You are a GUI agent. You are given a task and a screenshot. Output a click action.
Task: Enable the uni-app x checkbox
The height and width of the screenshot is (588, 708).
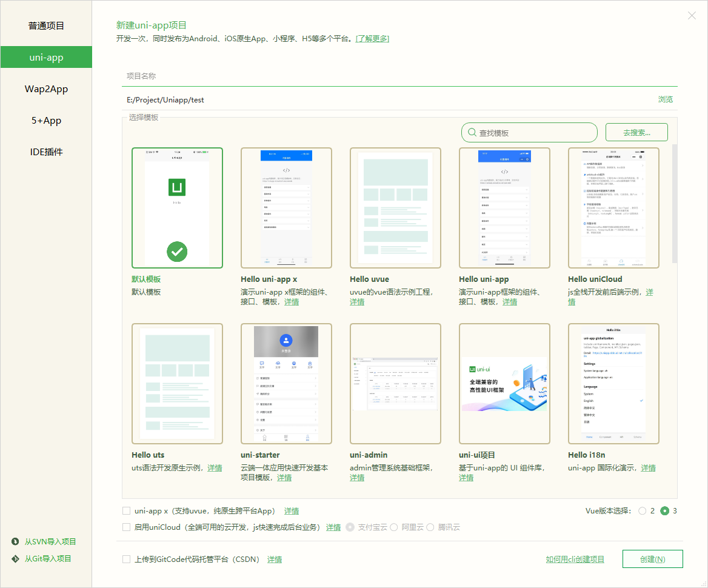126,510
